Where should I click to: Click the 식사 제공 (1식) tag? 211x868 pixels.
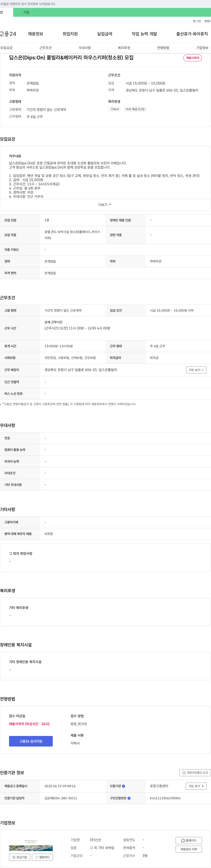pyautogui.click(x=135, y=109)
